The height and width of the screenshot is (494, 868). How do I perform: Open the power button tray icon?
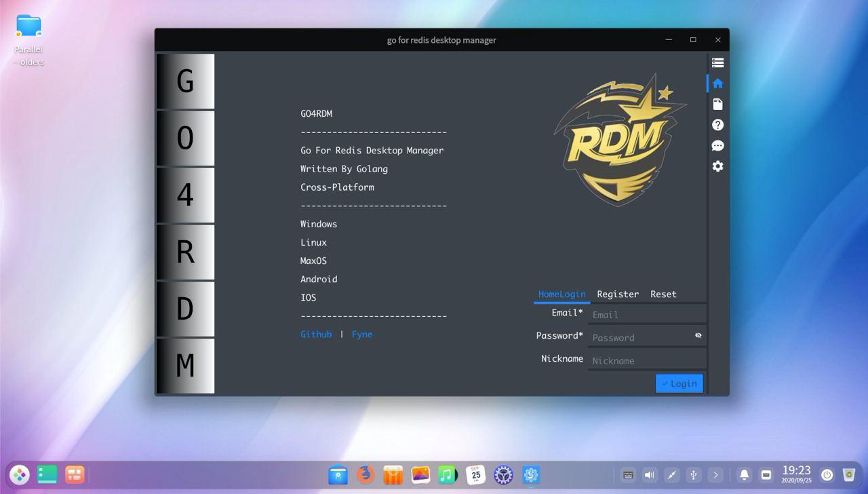tap(827, 475)
